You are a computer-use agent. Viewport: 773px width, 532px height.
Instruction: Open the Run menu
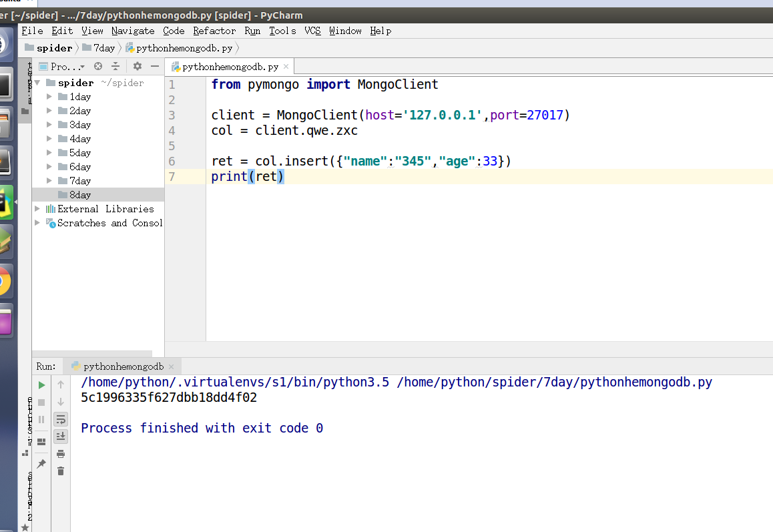252,31
